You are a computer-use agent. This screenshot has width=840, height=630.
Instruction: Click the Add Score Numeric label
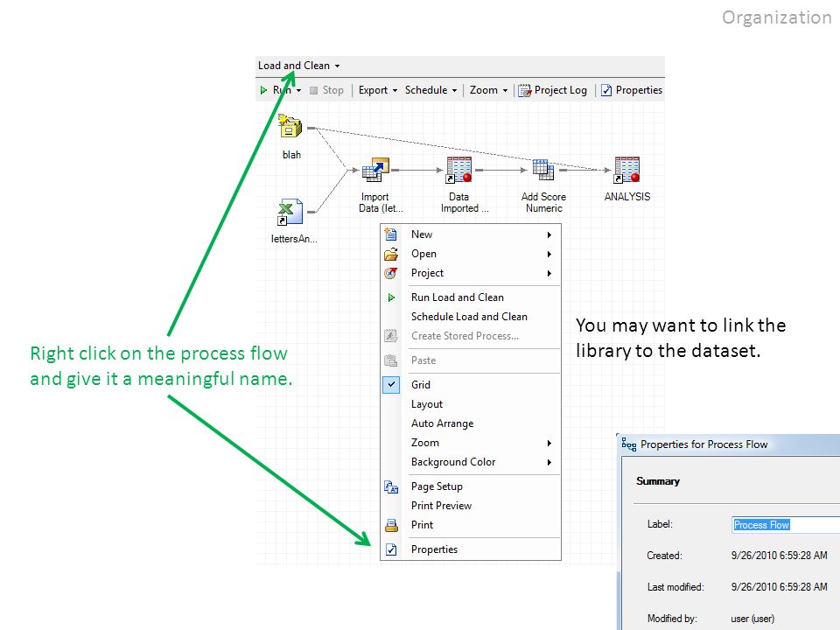coord(543,202)
